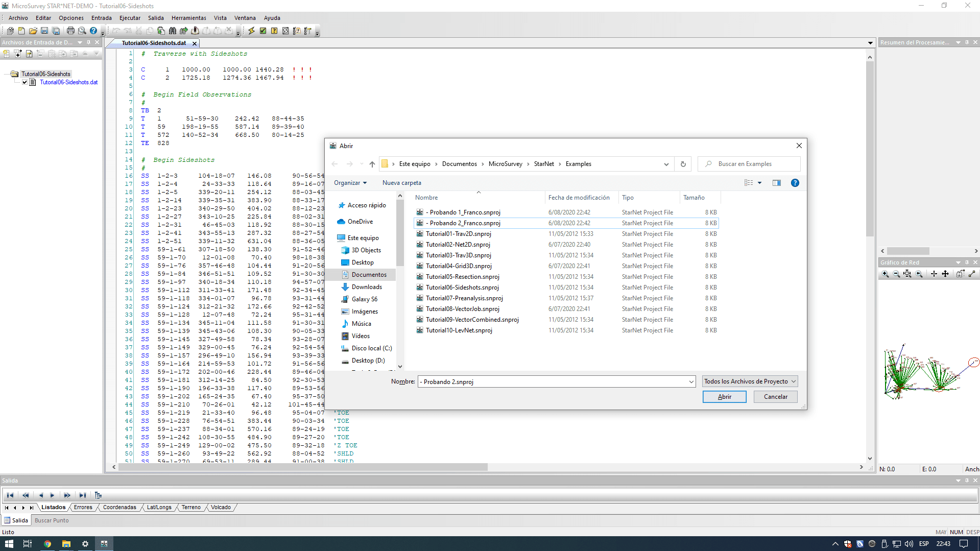Click the zoom extents icon in graph panel

(x=907, y=274)
